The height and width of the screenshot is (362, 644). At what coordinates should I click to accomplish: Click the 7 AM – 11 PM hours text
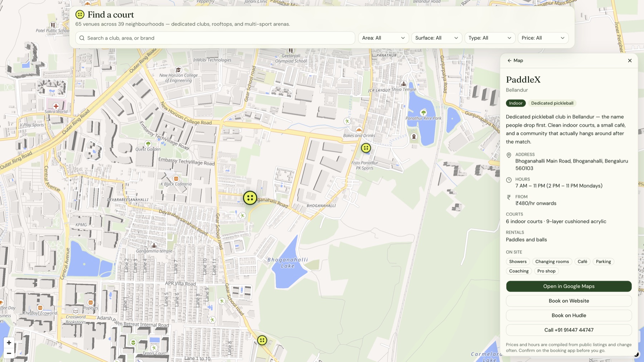point(559,186)
